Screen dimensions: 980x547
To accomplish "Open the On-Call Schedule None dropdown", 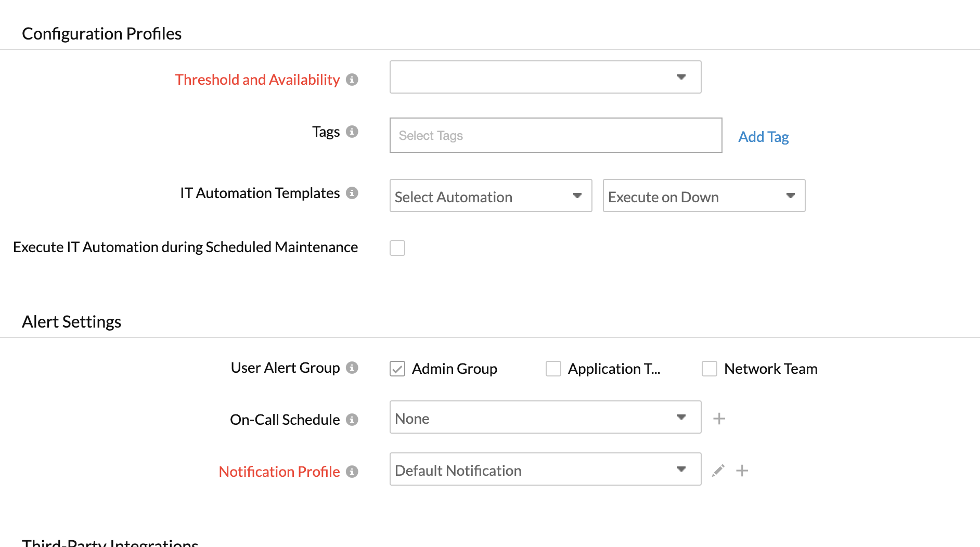I will point(545,417).
